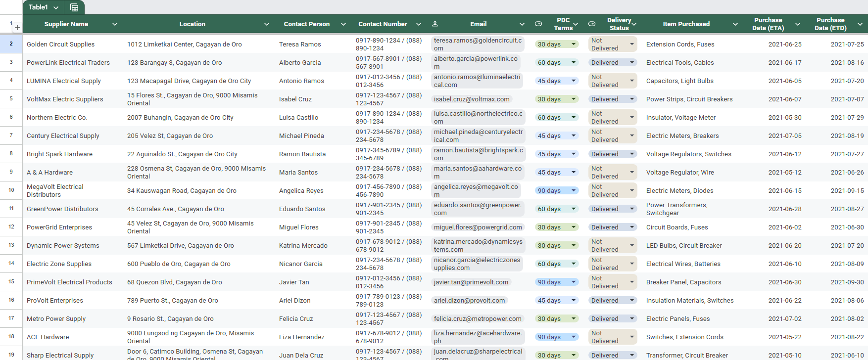868x360 pixels.
Task: Click teresa.ramos@goldencircuit.com email chip
Action: pos(478,44)
